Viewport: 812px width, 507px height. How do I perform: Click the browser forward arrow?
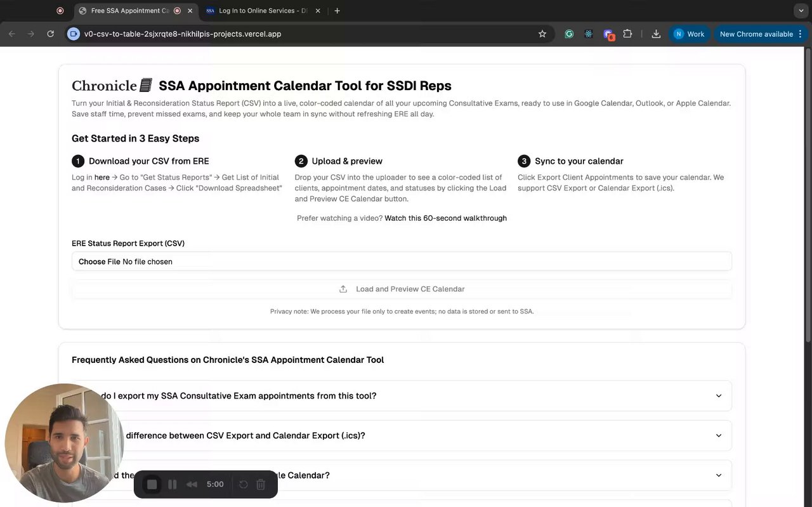[31, 34]
